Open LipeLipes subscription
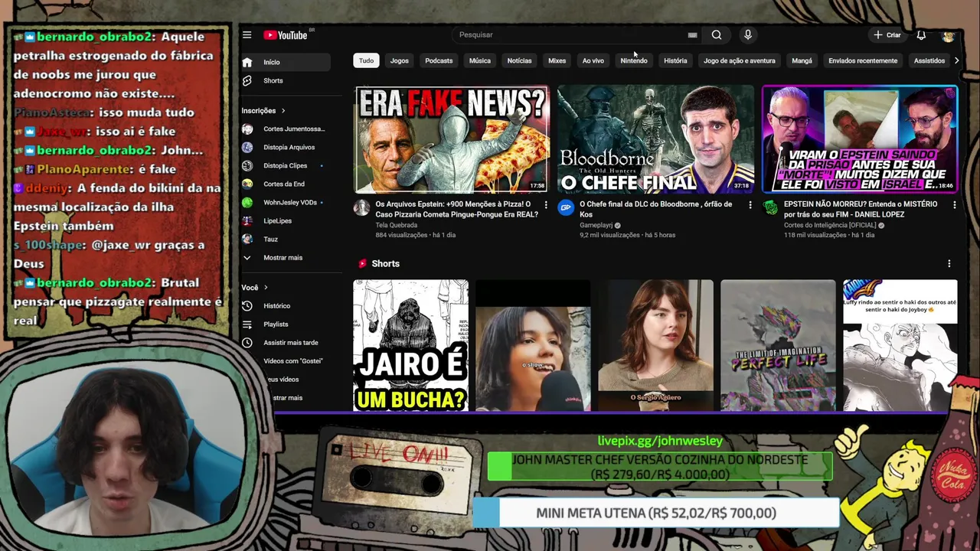 pyautogui.click(x=285, y=220)
